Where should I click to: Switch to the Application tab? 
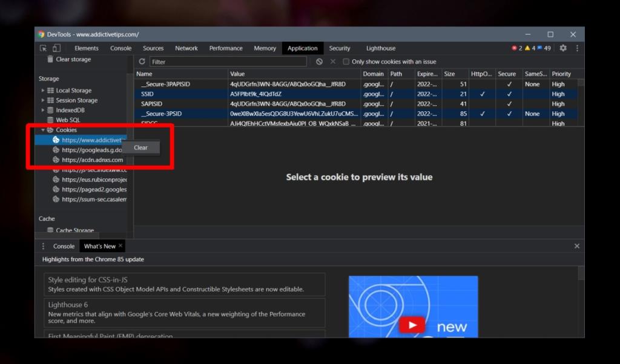302,48
